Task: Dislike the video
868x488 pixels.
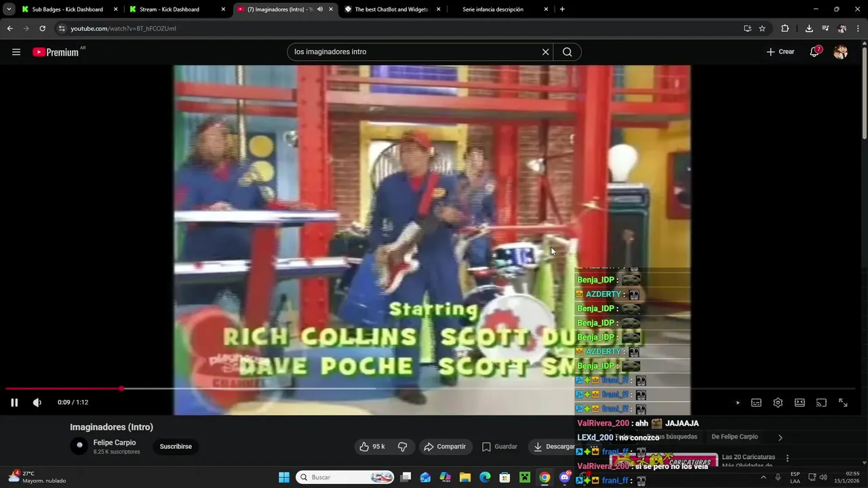Action: tap(402, 447)
